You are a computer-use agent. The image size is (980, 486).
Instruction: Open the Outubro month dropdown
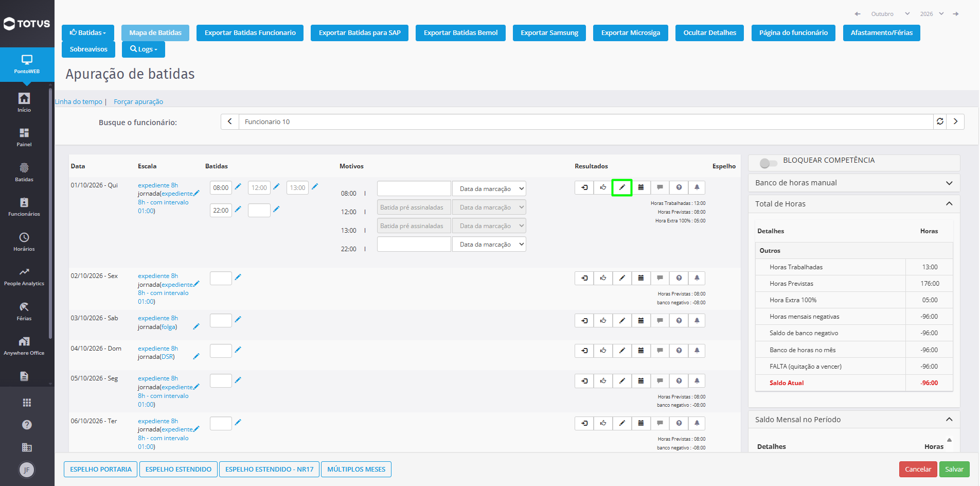[x=890, y=14]
